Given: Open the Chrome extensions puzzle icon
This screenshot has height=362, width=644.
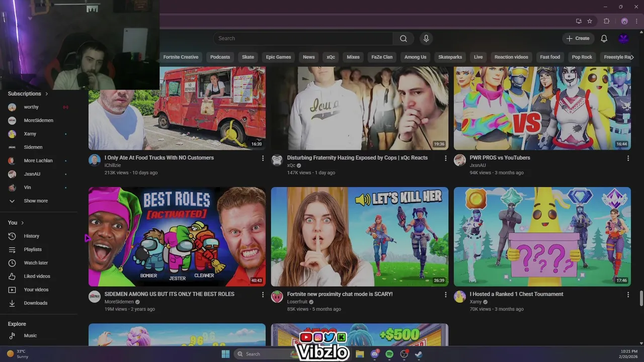Looking at the screenshot, I should (x=606, y=21).
